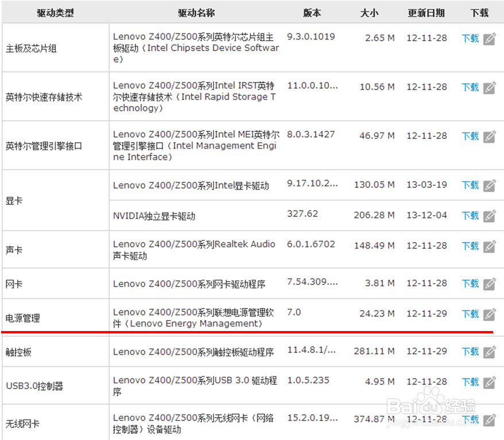Click driver name Lenovo Z400/Z500系列触控板驱动程序
The image size is (504, 440).
[x=193, y=352]
